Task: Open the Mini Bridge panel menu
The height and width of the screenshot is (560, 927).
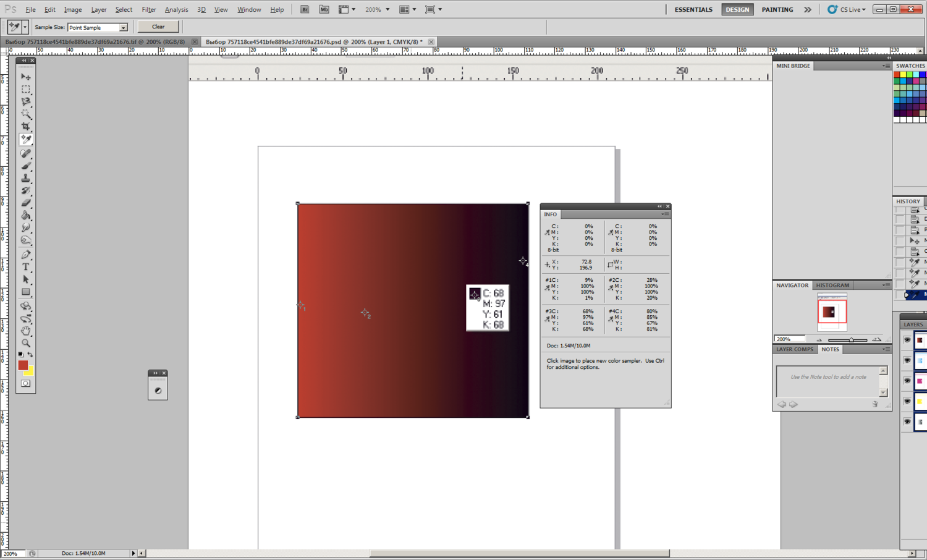Action: pyautogui.click(x=886, y=66)
